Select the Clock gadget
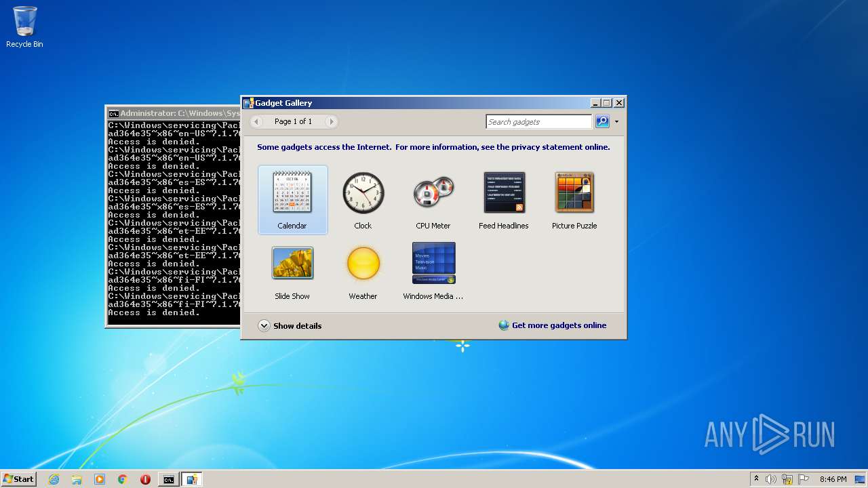 coord(363,200)
